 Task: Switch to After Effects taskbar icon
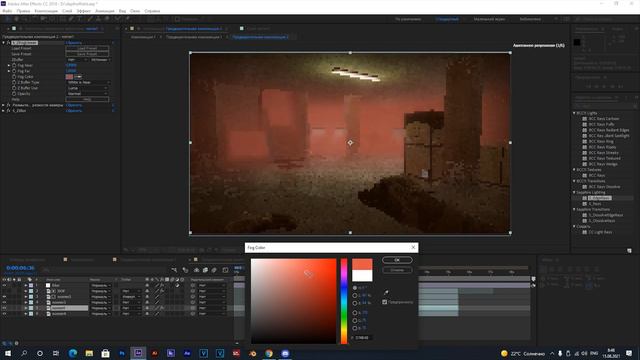(138, 353)
